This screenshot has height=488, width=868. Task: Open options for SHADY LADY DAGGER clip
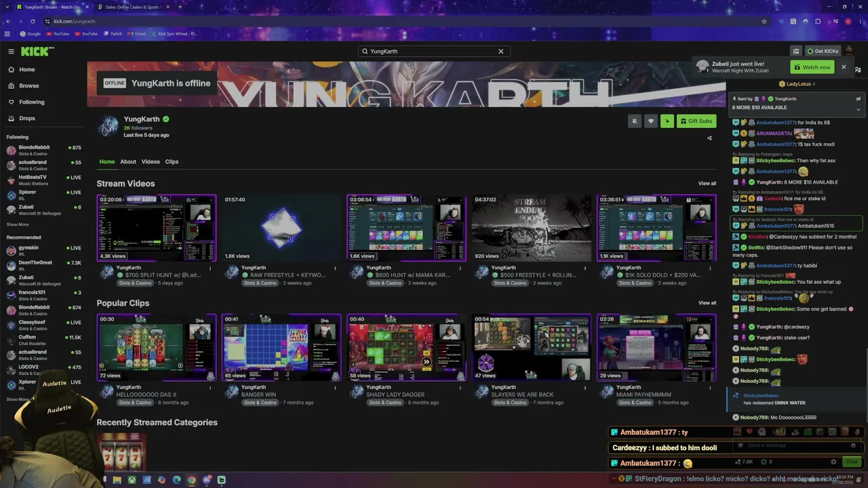click(x=460, y=388)
